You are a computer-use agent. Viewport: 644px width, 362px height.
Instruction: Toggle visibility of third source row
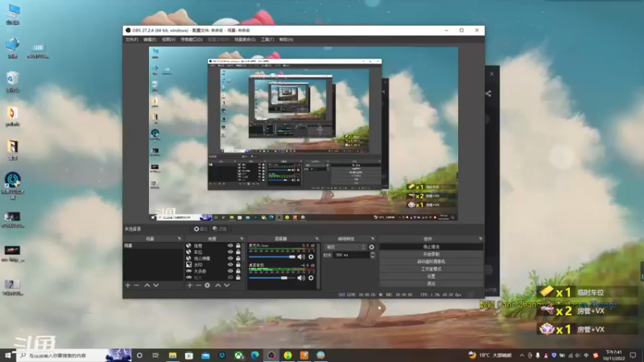click(x=230, y=258)
